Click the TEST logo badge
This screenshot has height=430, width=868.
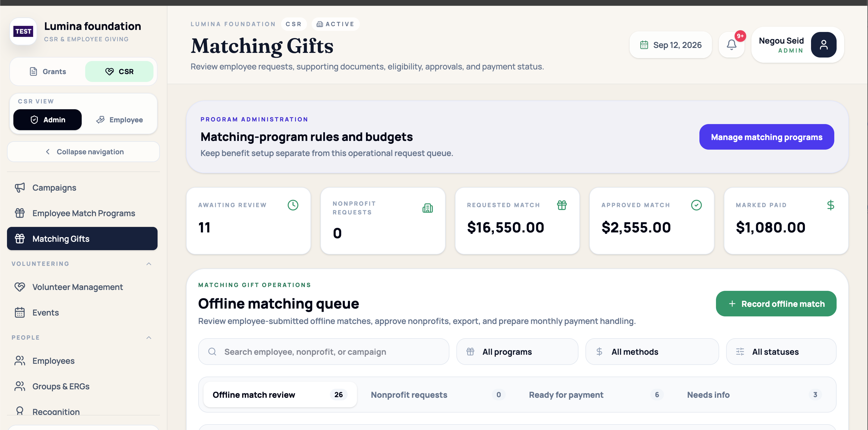(23, 31)
